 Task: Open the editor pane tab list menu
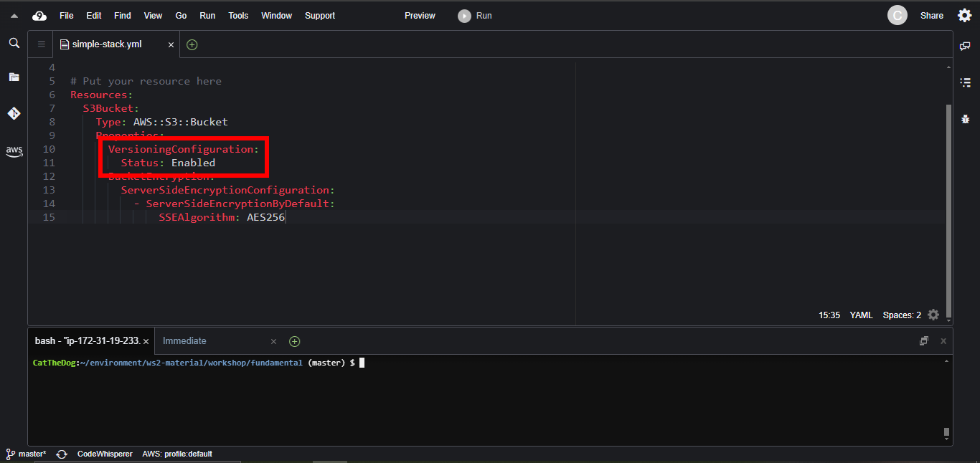click(41, 44)
